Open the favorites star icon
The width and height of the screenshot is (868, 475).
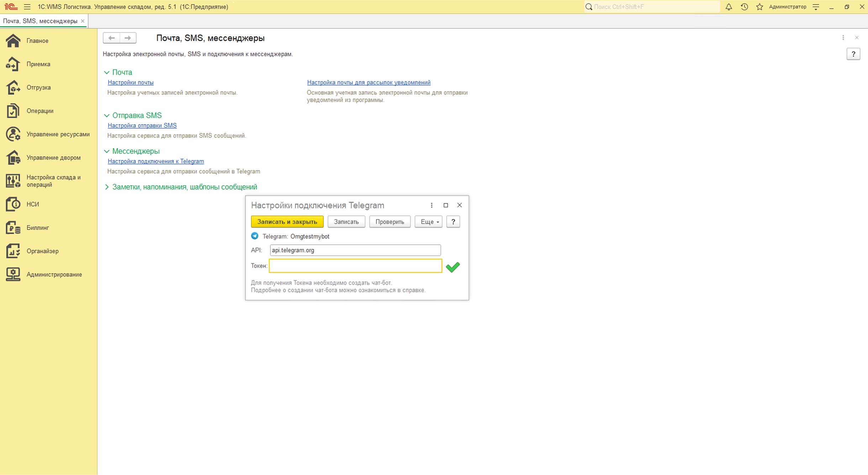click(x=759, y=7)
